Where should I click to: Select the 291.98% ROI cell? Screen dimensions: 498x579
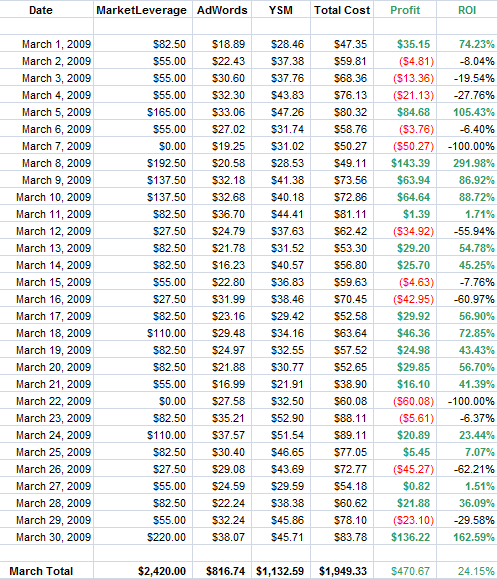point(467,163)
